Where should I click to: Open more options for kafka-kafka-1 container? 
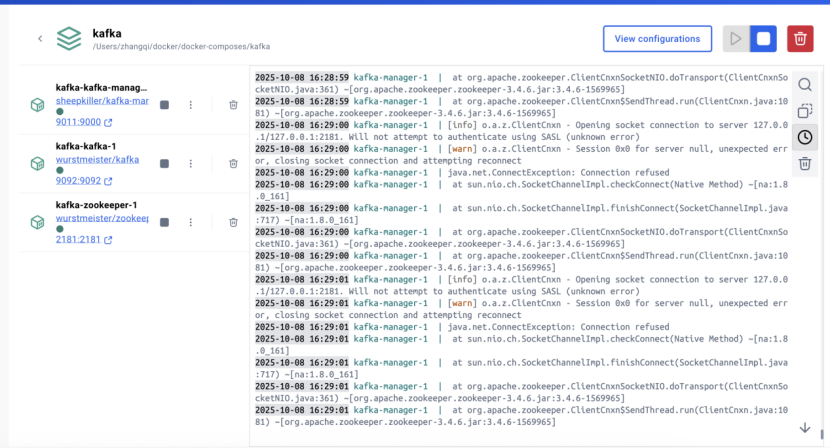click(x=191, y=164)
